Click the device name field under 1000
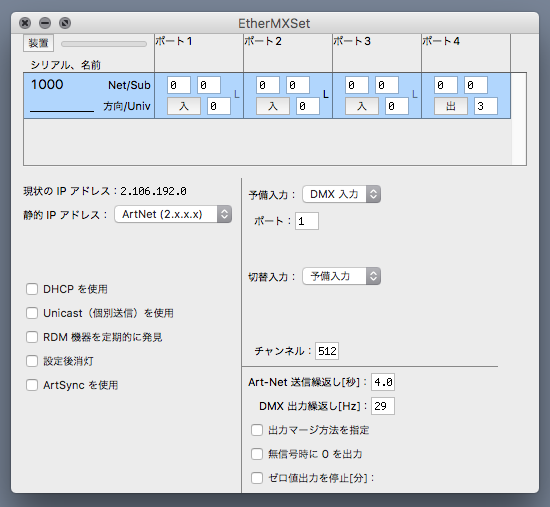This screenshot has height=507, width=550. tap(62, 106)
